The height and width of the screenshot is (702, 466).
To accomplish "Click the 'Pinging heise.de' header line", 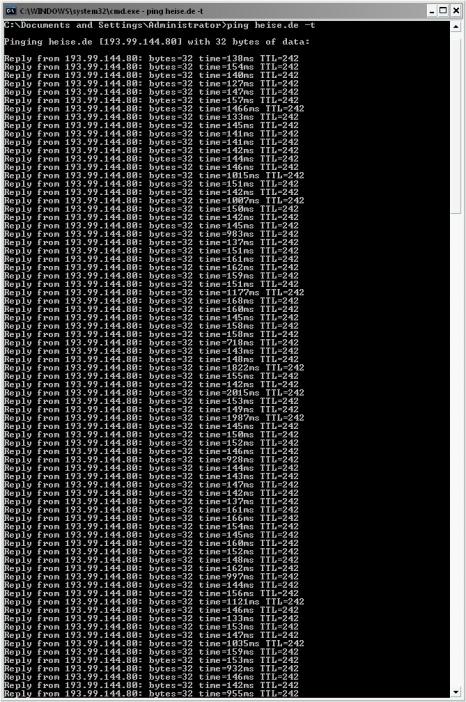I will click(157, 42).
